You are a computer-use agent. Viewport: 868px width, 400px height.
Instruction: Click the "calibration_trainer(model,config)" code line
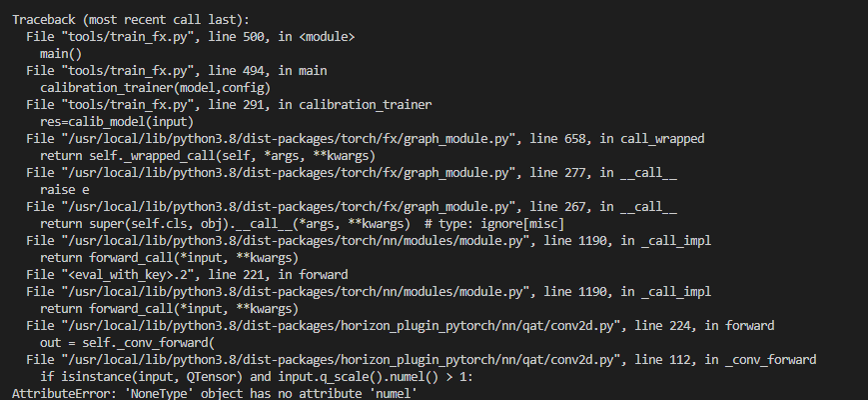pos(155,88)
